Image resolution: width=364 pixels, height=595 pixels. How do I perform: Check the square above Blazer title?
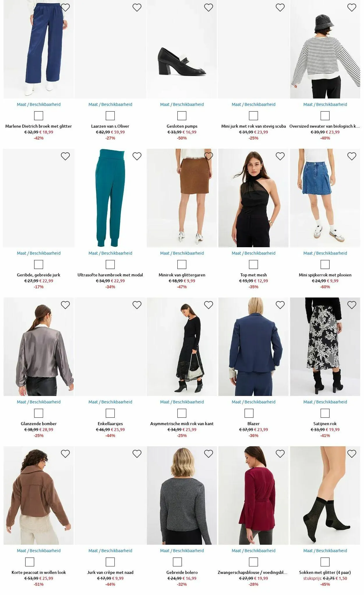(x=249, y=413)
